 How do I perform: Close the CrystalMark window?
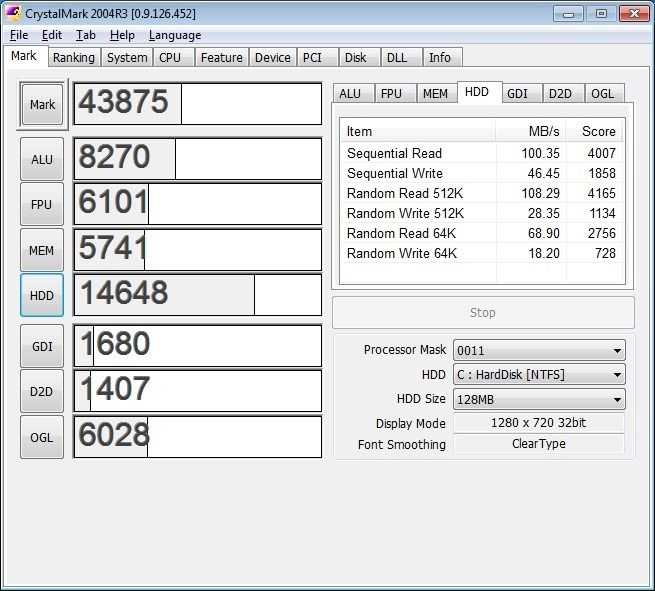coord(634,14)
